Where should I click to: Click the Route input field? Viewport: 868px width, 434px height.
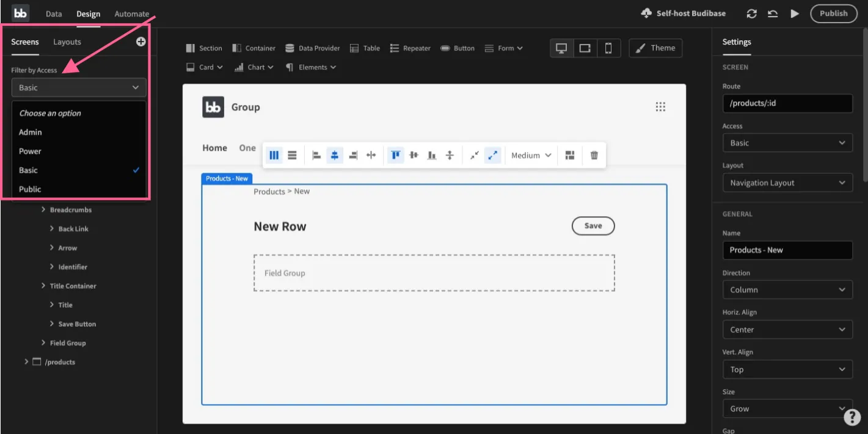(x=787, y=103)
